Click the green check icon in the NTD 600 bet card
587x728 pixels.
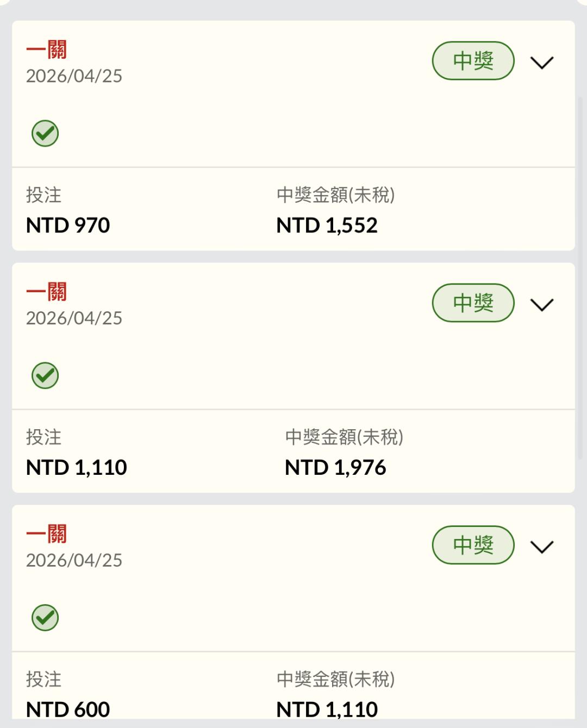click(45, 618)
